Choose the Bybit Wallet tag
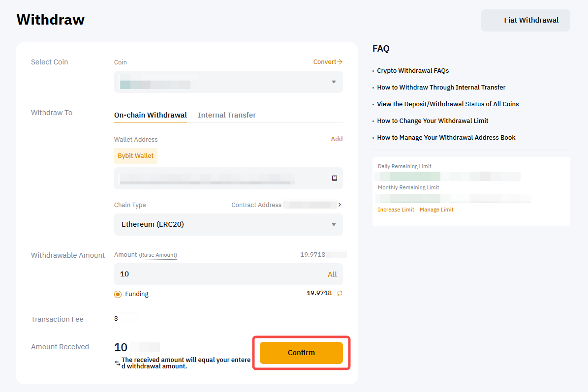This screenshot has height=392, width=588. coord(136,156)
